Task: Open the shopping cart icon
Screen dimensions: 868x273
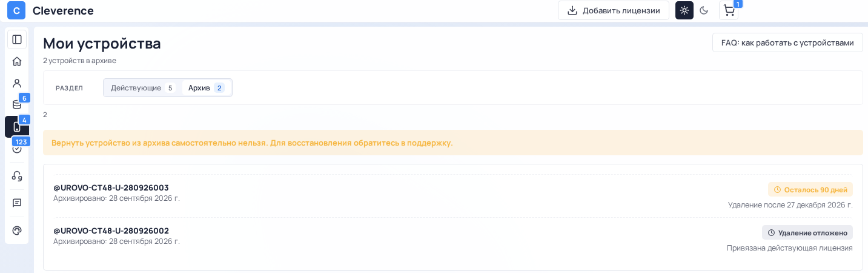Action: tap(729, 10)
